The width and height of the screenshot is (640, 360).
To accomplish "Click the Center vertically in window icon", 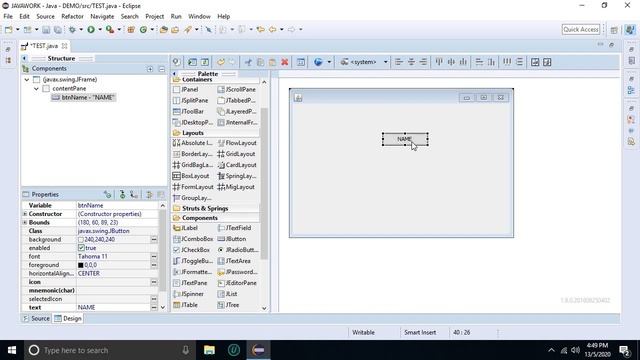I will [x=547, y=62].
